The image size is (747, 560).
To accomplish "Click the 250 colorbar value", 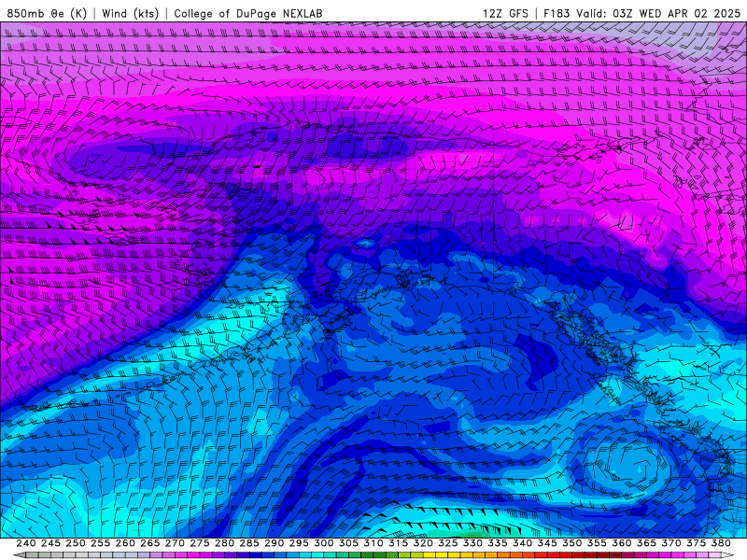I will (76, 543).
